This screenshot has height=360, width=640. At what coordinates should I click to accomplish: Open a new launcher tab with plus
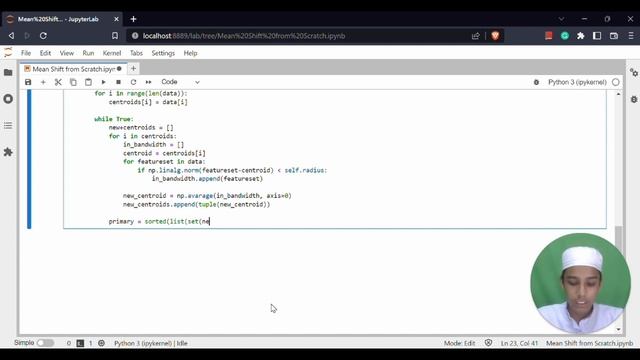pyautogui.click(x=133, y=69)
